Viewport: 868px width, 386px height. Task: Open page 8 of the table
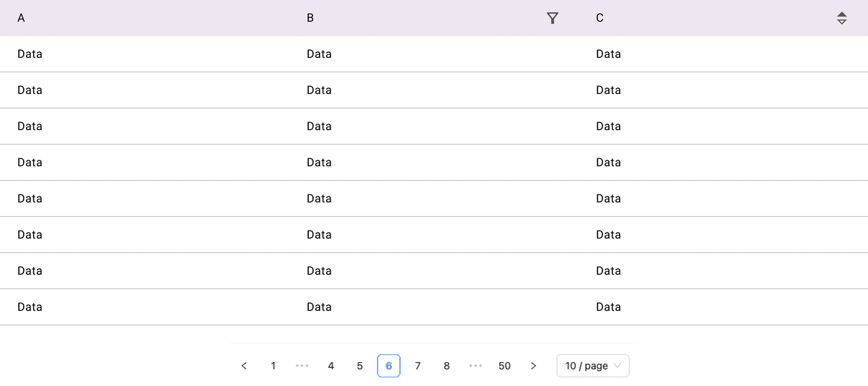pyautogui.click(x=447, y=366)
